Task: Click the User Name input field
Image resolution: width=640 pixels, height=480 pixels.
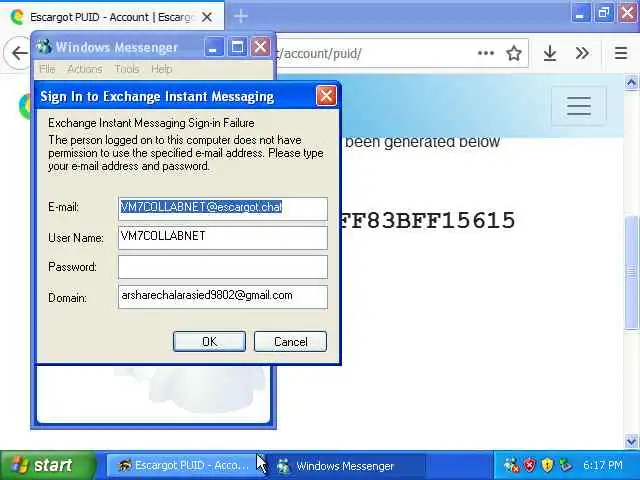Action: click(x=223, y=238)
